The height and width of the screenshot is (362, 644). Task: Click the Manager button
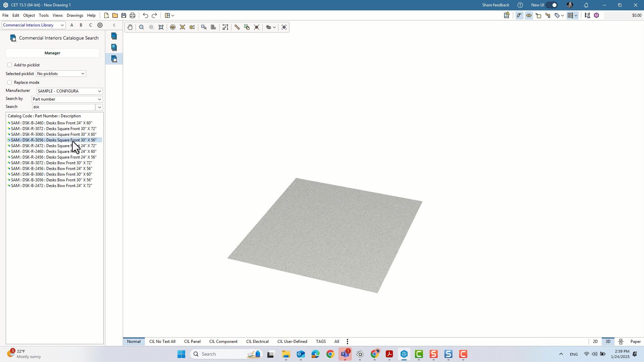52,53
